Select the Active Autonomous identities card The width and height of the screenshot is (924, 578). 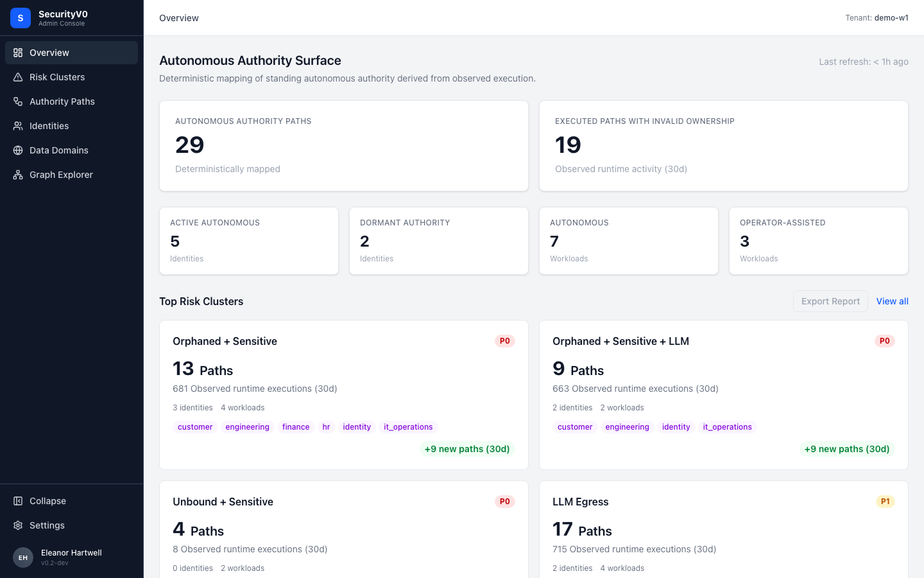click(x=249, y=241)
